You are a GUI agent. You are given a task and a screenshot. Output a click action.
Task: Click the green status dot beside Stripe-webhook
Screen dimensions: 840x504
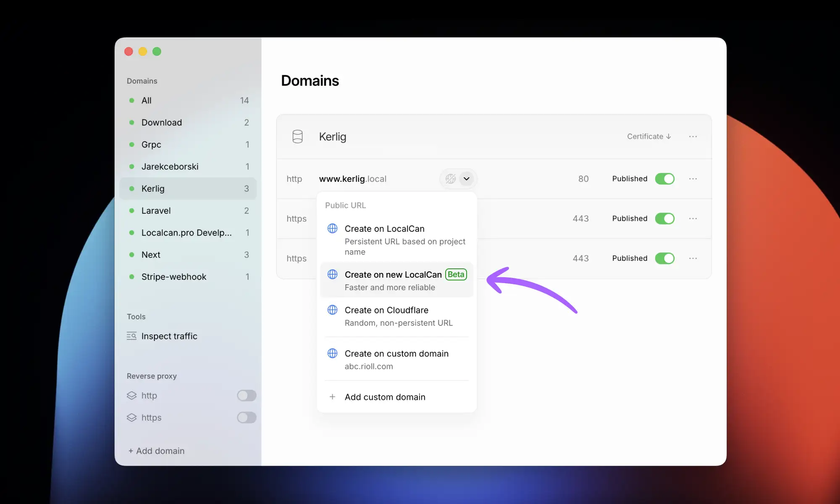pos(132,277)
